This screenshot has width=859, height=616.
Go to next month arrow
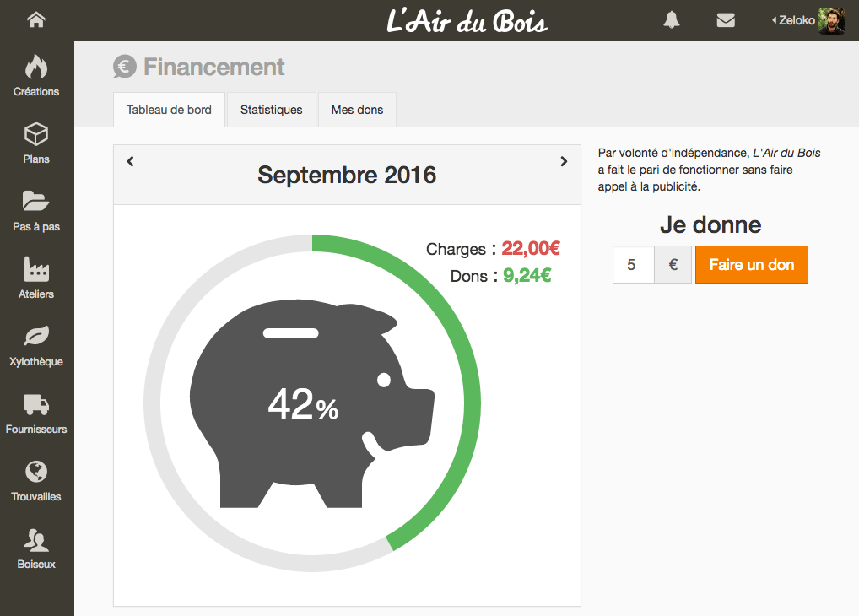pyautogui.click(x=564, y=161)
